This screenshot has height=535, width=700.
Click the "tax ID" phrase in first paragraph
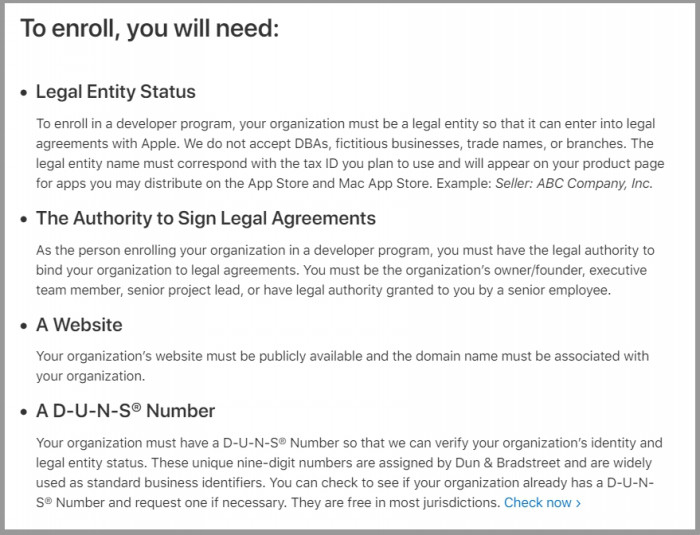pyautogui.click(x=319, y=163)
